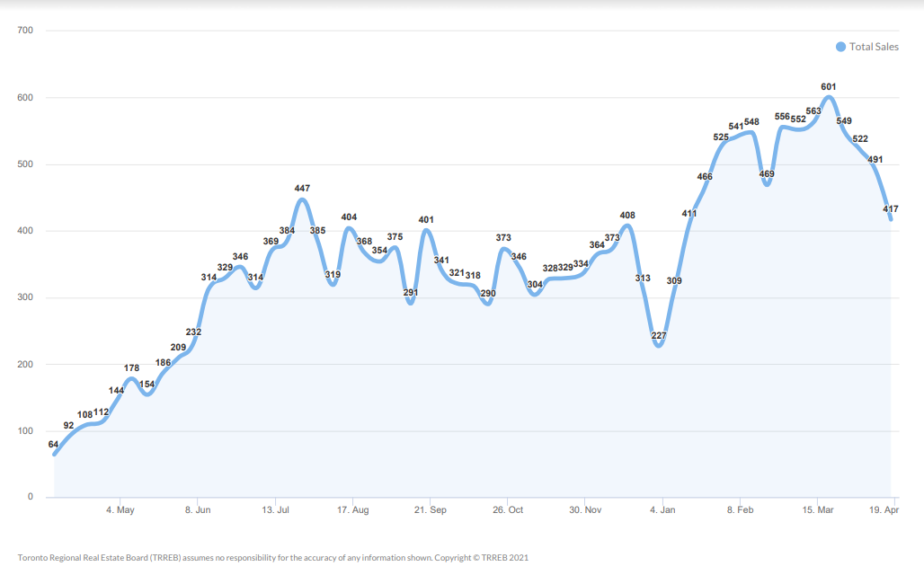
Task: Click the 341 data label
Action: tap(441, 260)
